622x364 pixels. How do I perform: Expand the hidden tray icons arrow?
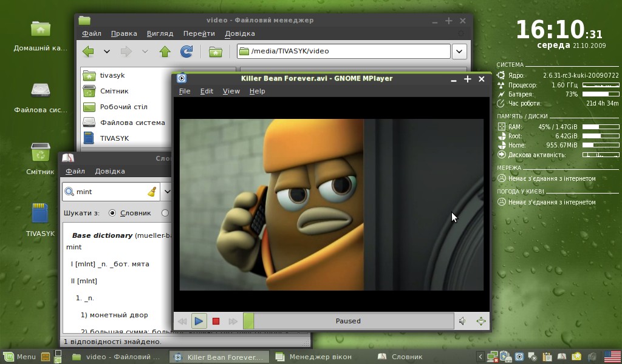click(x=480, y=357)
